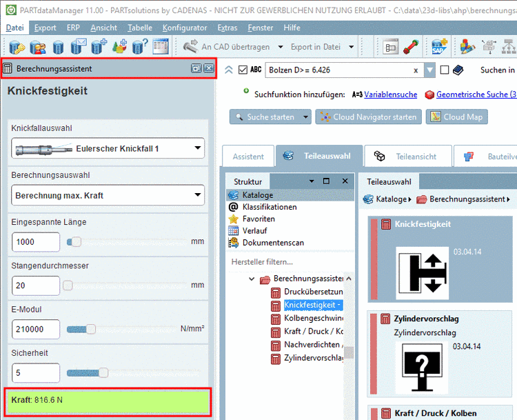Click the Struktur tree scrollbar thumb

point(349,352)
